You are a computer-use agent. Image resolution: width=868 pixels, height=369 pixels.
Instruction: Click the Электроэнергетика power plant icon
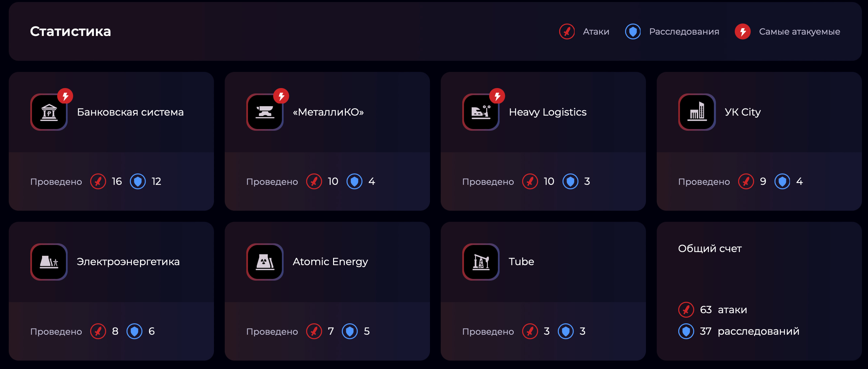click(x=49, y=262)
